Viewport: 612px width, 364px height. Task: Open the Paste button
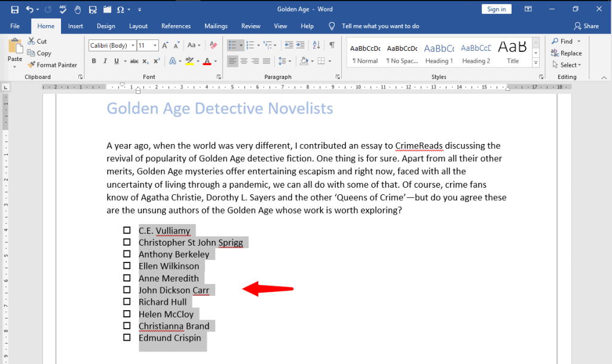pos(15,53)
